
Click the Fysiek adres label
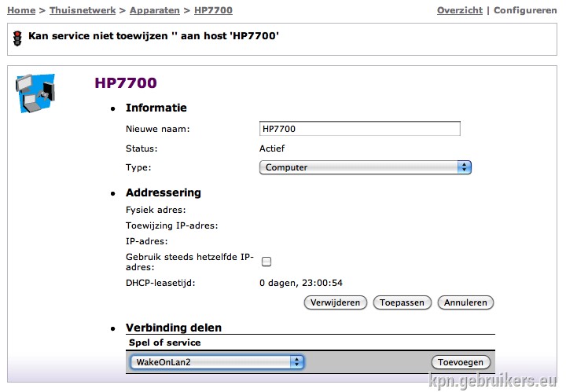156,210
